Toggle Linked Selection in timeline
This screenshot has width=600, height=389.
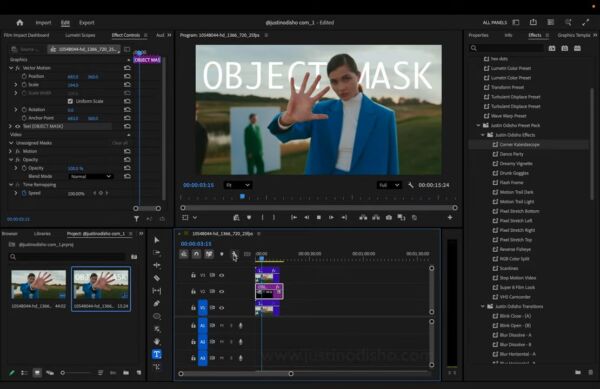[209, 254]
